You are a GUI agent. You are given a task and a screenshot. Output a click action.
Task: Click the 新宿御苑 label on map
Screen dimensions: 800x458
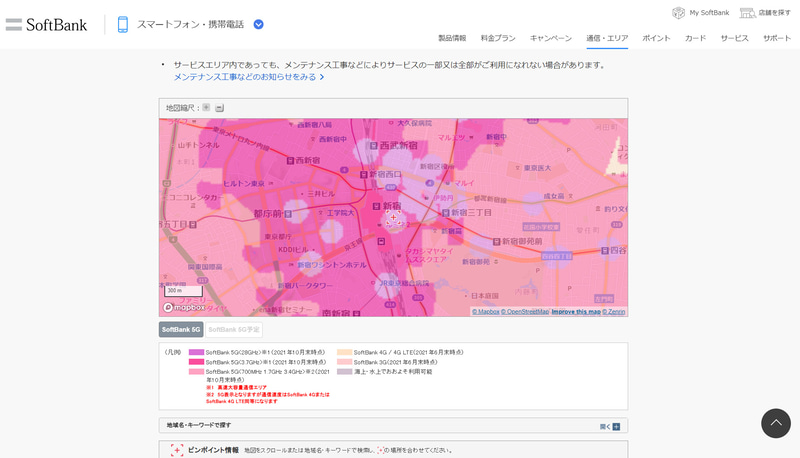(x=476, y=262)
